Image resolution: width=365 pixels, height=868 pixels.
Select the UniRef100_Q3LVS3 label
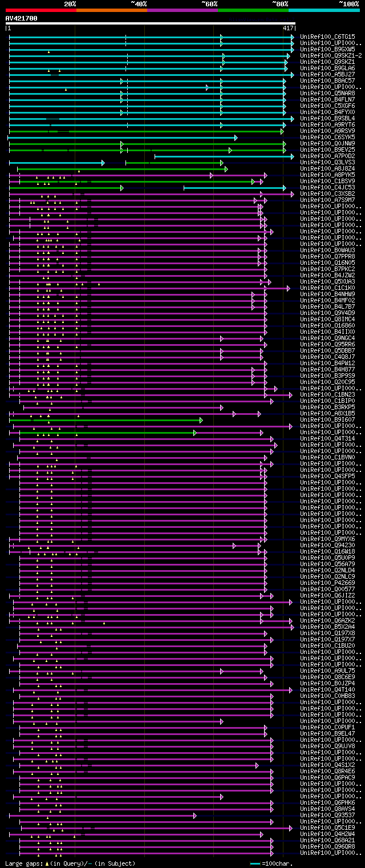click(x=327, y=162)
